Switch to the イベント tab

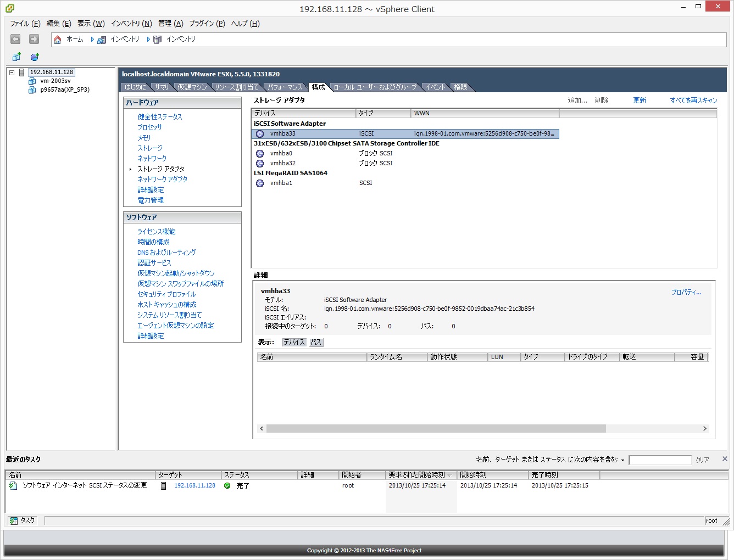point(435,87)
